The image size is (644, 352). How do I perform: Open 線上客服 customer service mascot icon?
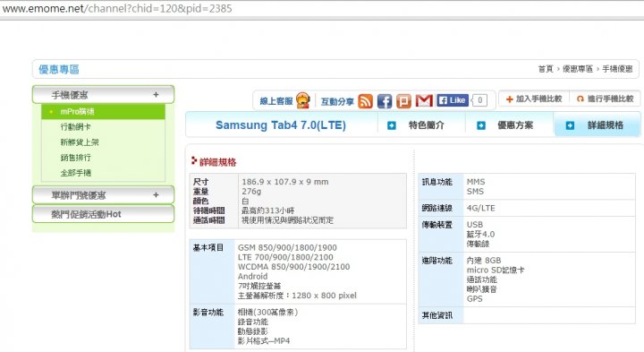(x=303, y=100)
